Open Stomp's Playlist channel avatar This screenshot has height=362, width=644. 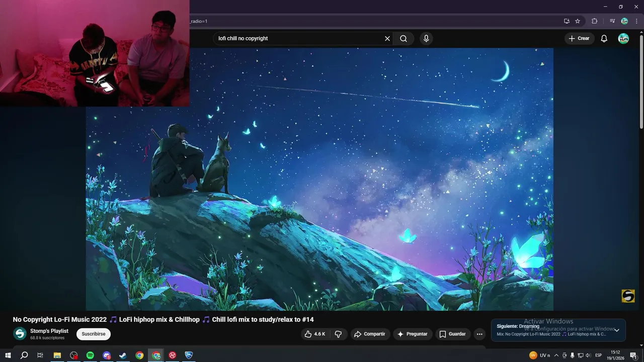20,334
